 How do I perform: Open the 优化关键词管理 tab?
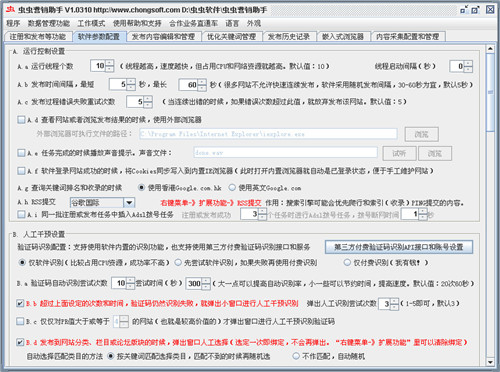coord(231,36)
